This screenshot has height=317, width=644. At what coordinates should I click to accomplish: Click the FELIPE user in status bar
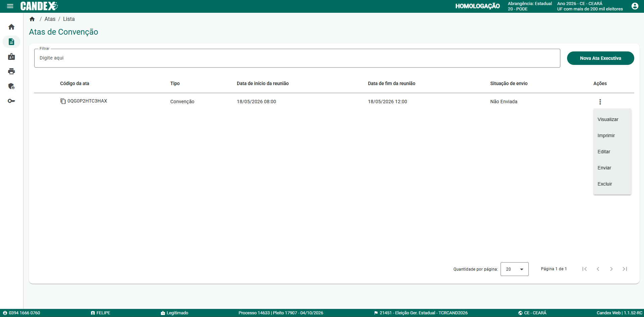click(x=100, y=313)
